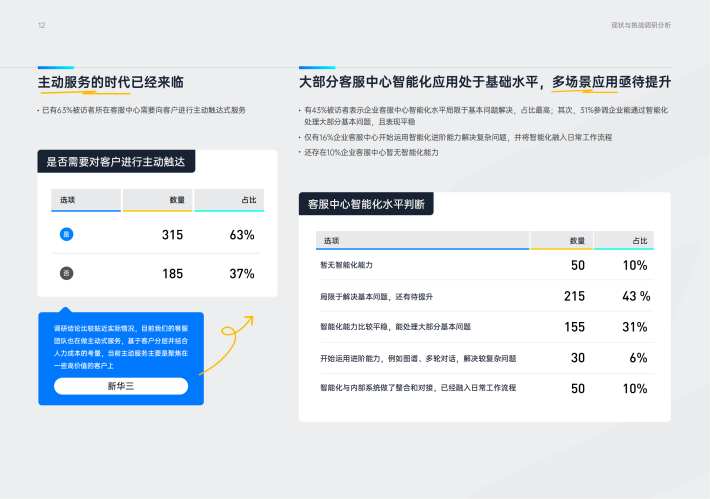The height and width of the screenshot is (499, 710).
Task: Click the 43 % value in right table
Action: [636, 296]
